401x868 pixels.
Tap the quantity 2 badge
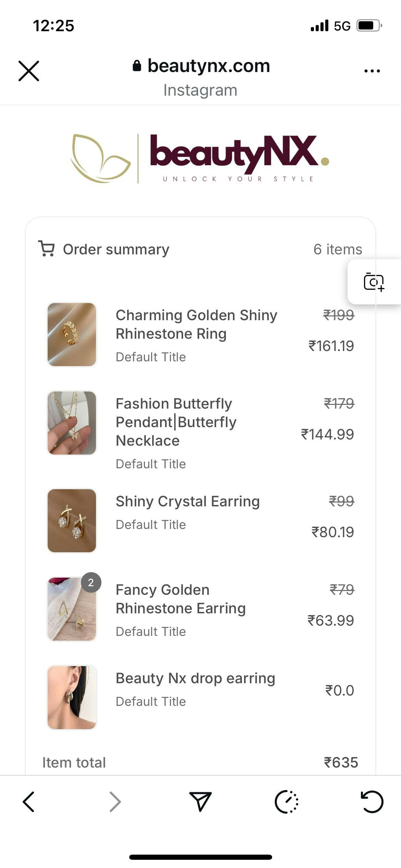[91, 582]
